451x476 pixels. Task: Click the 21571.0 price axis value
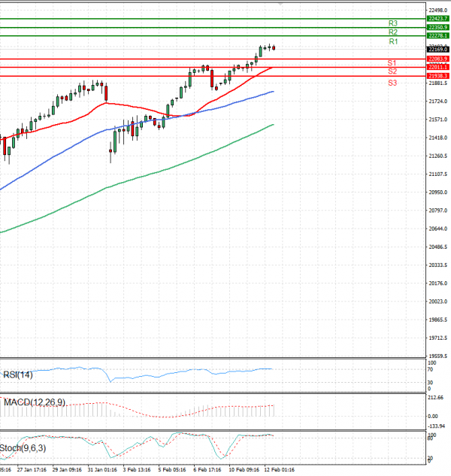(438, 120)
